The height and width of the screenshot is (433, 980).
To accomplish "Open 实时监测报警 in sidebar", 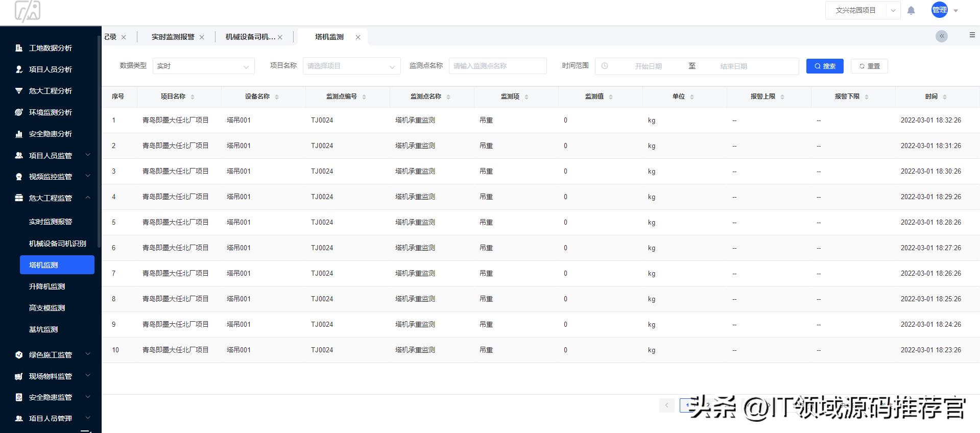I will click(51, 222).
